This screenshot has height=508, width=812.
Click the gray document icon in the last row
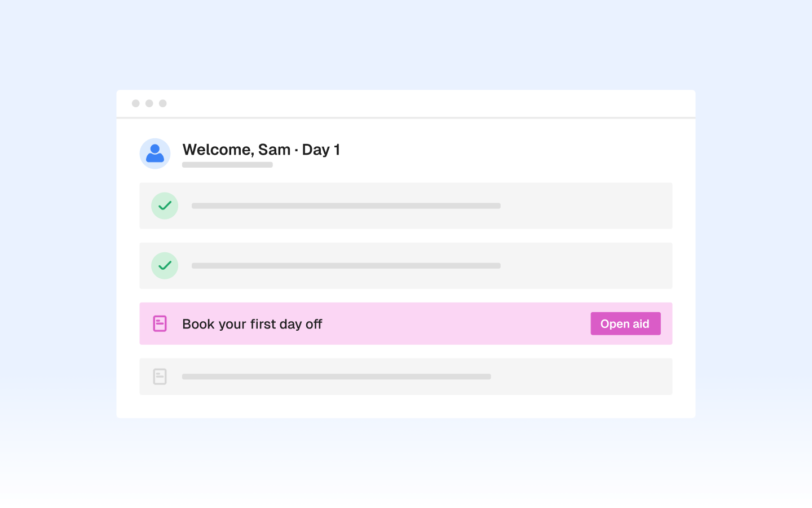[x=160, y=376]
